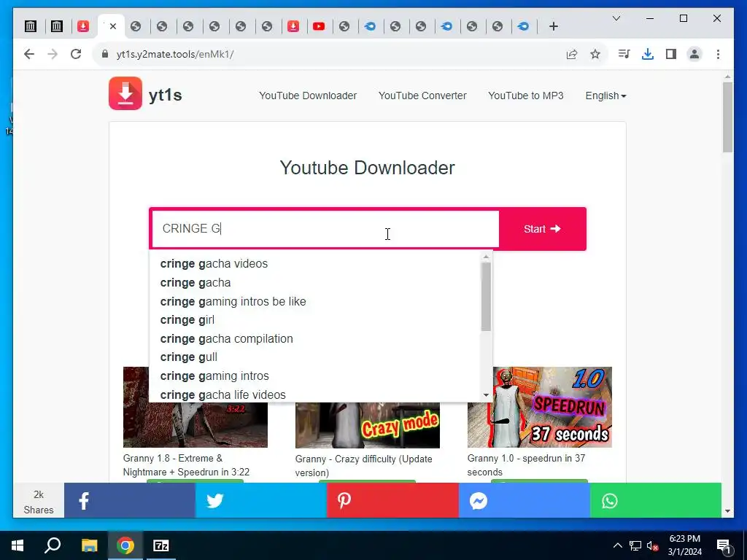Image resolution: width=747 pixels, height=560 pixels.
Task: Open the taskbar clock showing 6:23 PM
Action: (x=684, y=545)
